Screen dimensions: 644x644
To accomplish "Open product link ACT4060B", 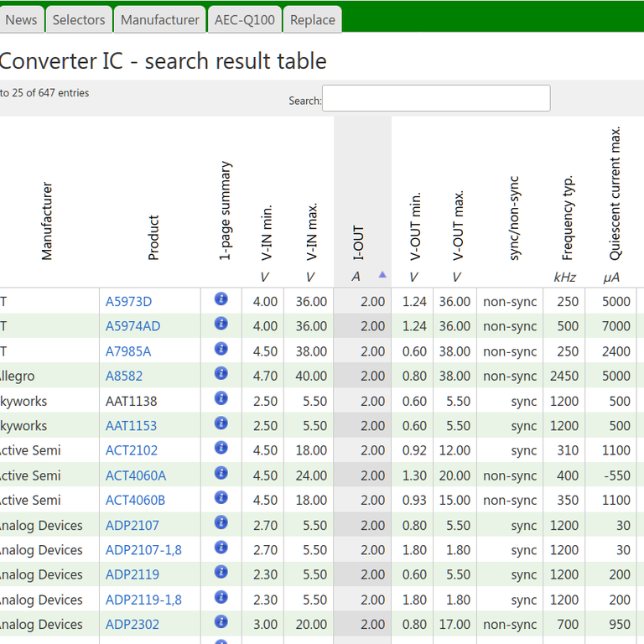I will [x=136, y=501].
